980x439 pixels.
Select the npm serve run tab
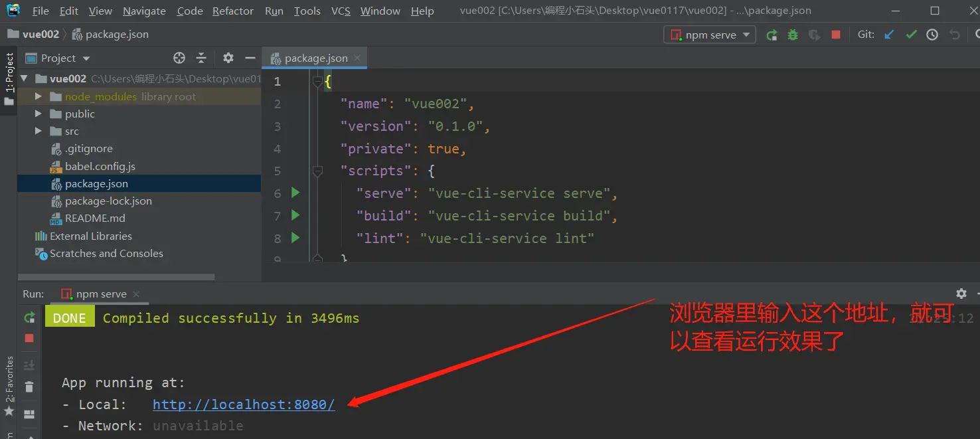pyautogui.click(x=100, y=294)
